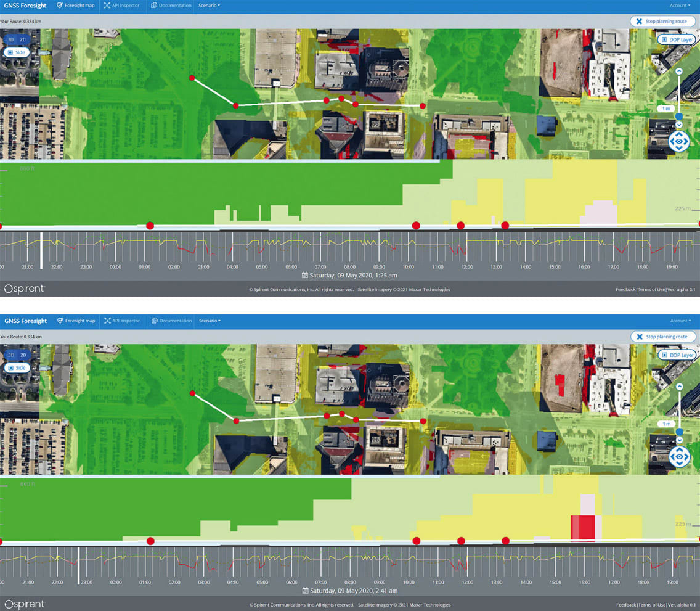
Task: Switch upper map to 3D view
Action: pyautogui.click(x=10, y=39)
